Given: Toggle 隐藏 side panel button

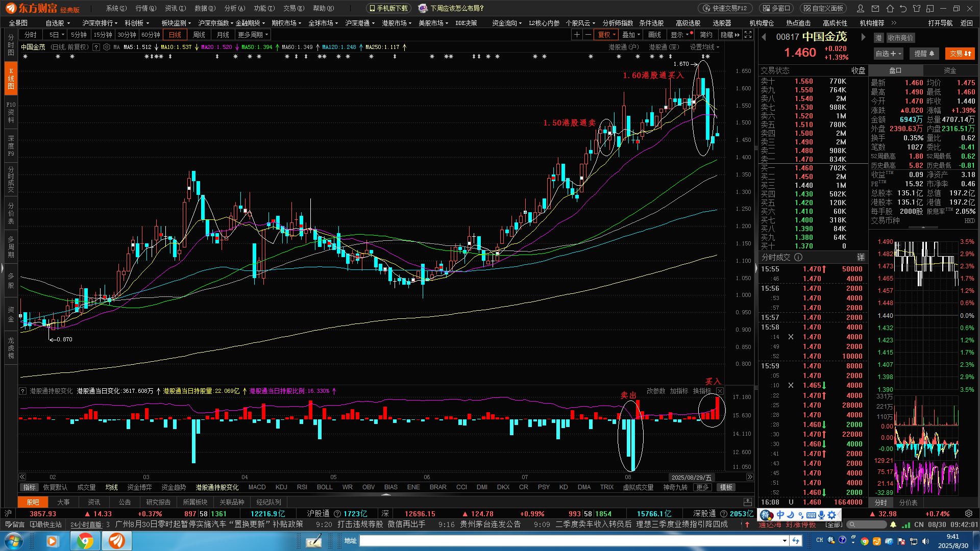Looking at the screenshot, I should pos(730,35).
